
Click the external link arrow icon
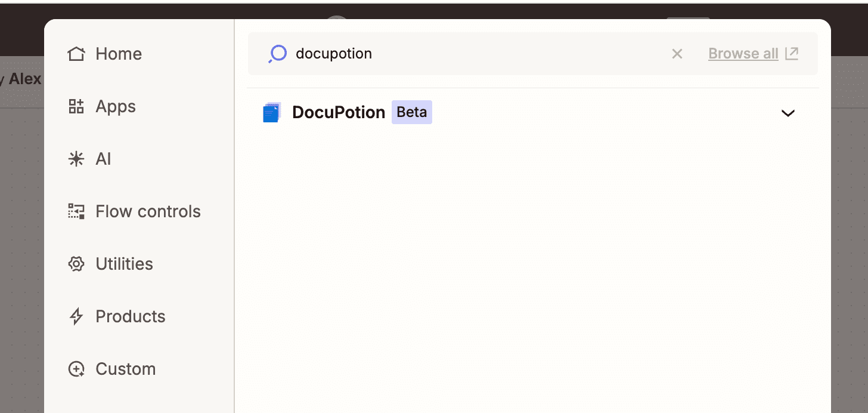pos(792,54)
